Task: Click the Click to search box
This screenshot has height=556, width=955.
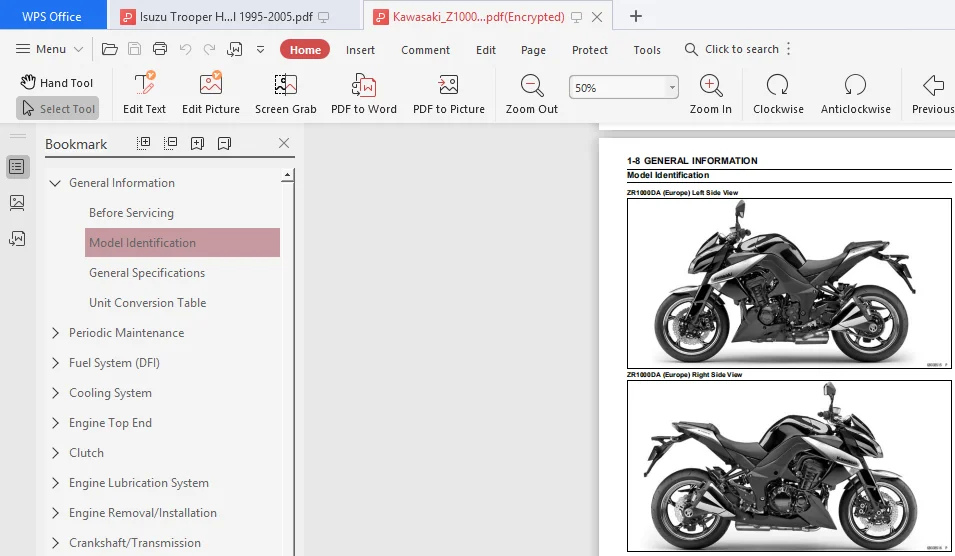Action: click(731, 49)
